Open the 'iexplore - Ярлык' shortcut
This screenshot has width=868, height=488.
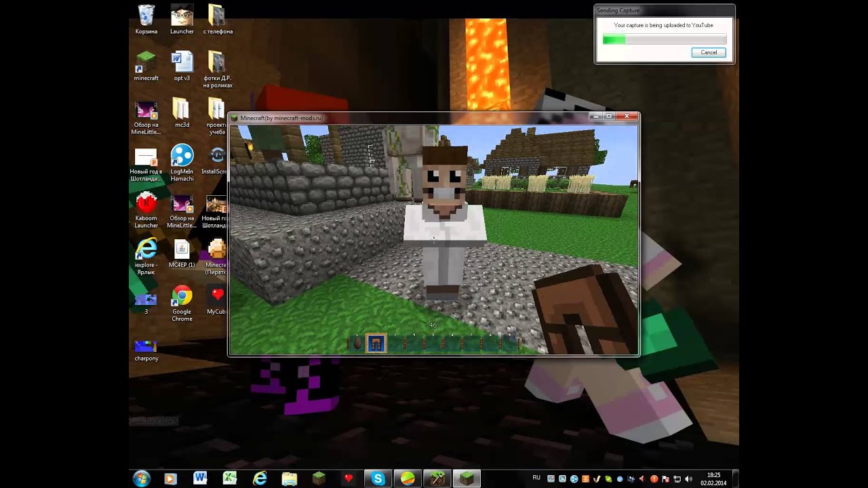(146, 256)
